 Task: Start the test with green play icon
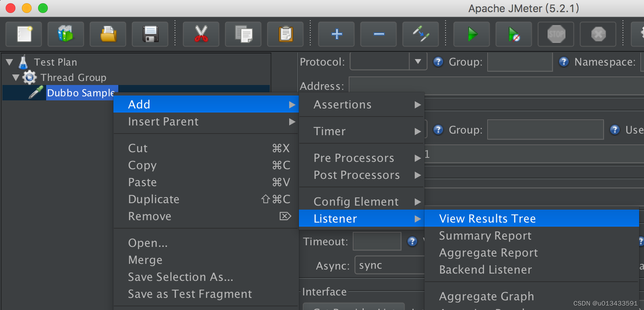[x=472, y=34]
